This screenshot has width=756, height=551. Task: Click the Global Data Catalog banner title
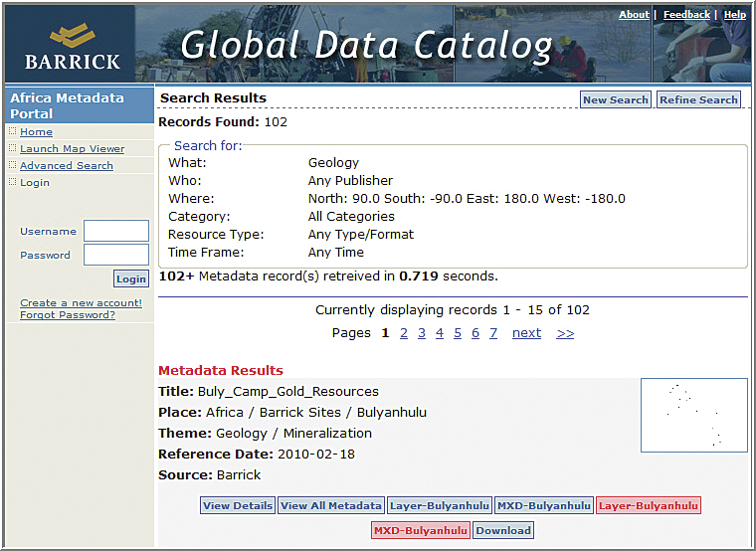tap(366, 46)
